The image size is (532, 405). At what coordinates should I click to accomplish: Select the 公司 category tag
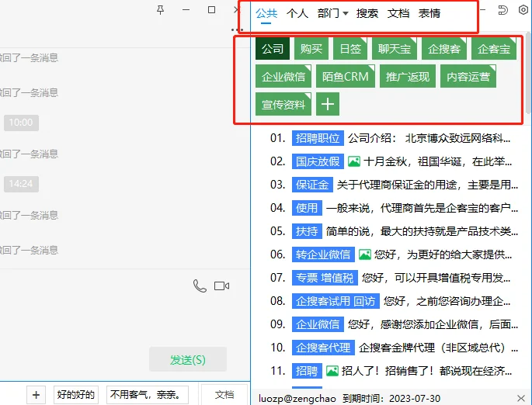click(273, 49)
